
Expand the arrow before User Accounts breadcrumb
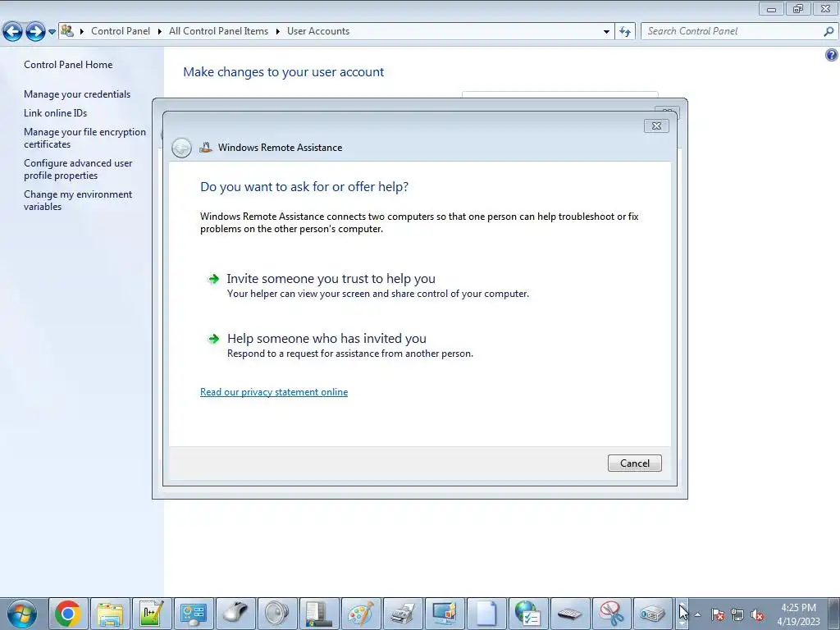click(x=278, y=31)
